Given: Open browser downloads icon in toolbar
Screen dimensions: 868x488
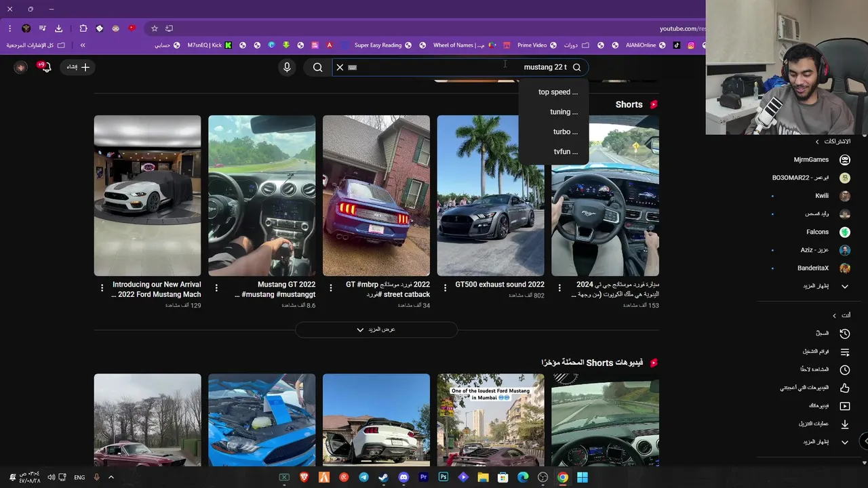Looking at the screenshot, I should point(58,28).
